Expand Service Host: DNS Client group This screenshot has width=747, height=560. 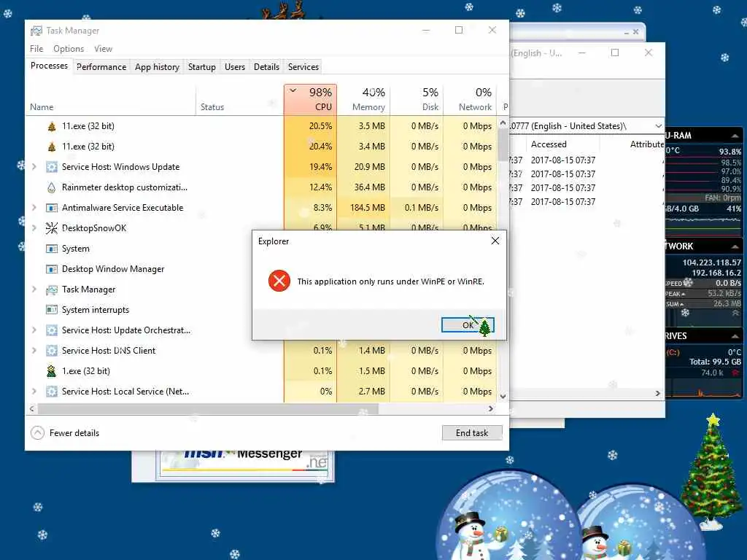[x=34, y=351]
